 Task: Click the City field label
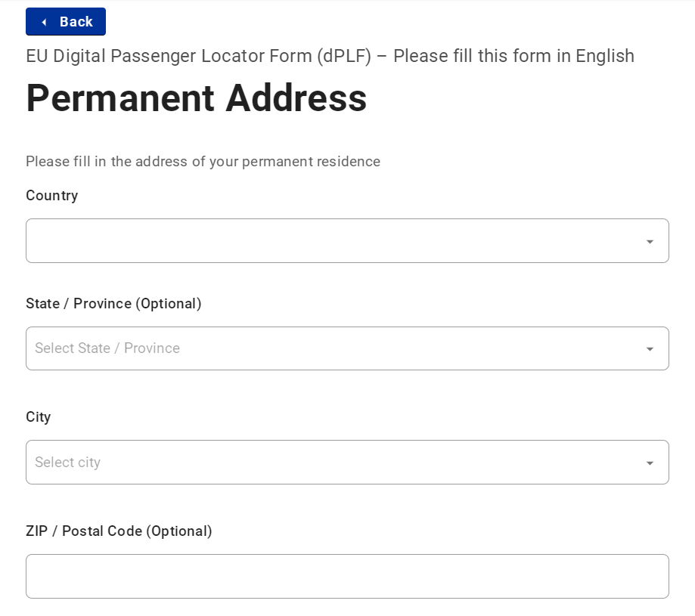point(39,417)
